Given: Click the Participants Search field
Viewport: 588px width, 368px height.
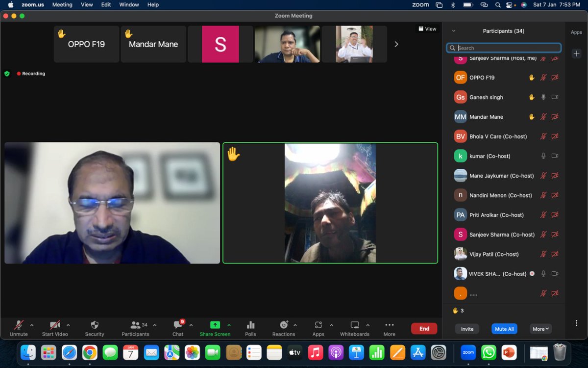Looking at the screenshot, I should [x=504, y=48].
